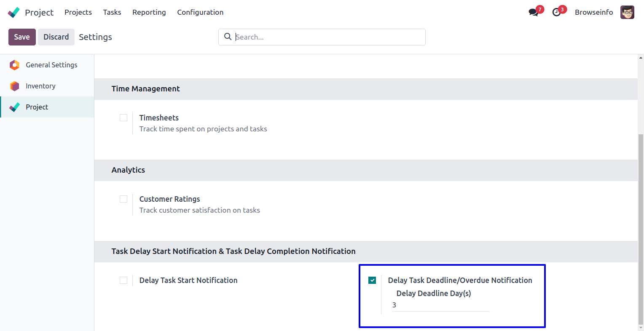The height and width of the screenshot is (331, 644).
Task: Open the activities clock icon
Action: point(557,12)
